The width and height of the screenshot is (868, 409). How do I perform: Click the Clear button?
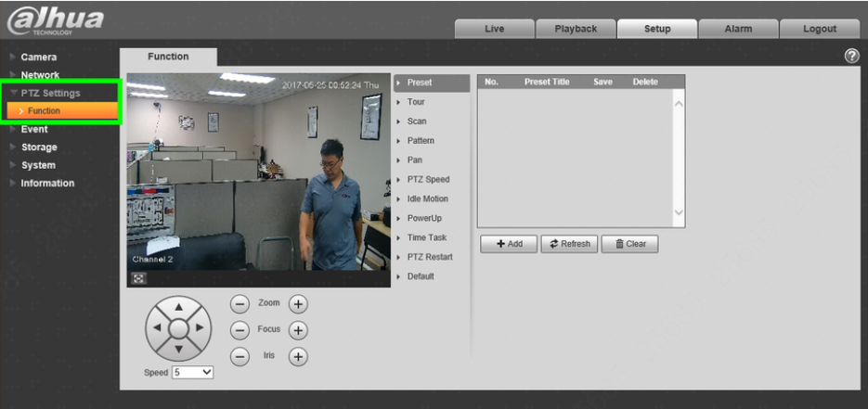[630, 244]
